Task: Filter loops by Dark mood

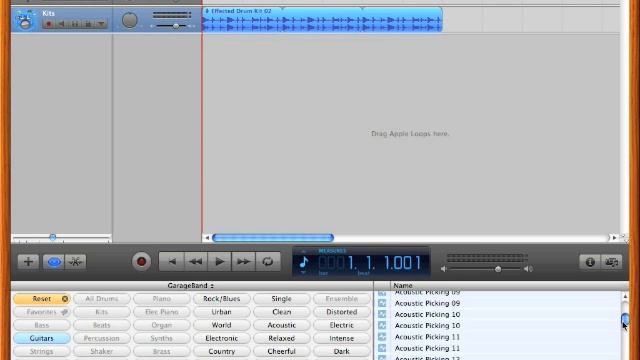Action: [x=342, y=351]
